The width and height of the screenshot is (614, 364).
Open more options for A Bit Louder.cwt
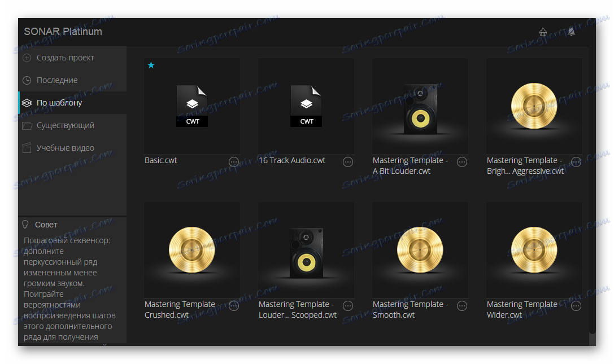(462, 162)
